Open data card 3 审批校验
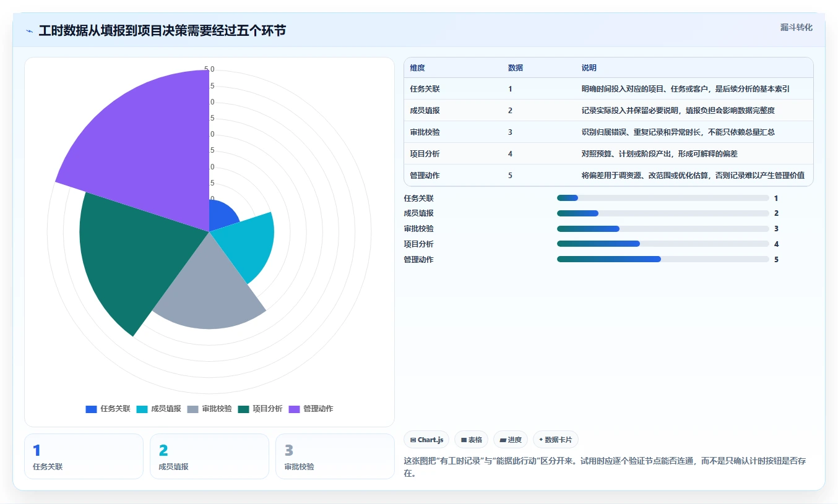838x504 pixels. click(335, 456)
